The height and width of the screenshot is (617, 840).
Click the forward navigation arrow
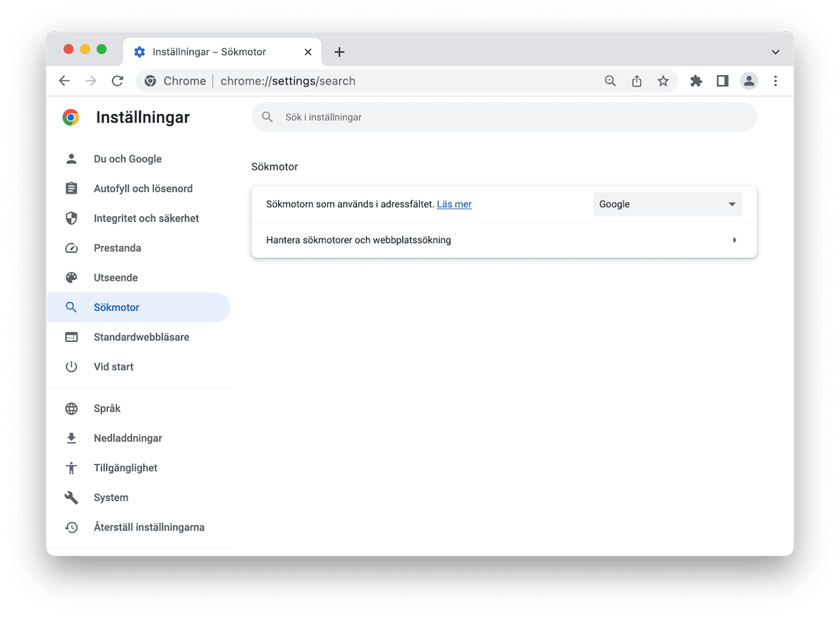(91, 81)
